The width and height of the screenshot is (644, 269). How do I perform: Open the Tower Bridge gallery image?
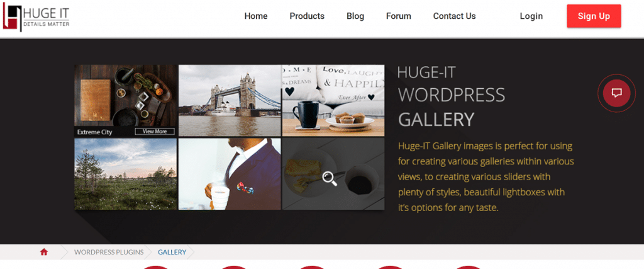point(230,100)
